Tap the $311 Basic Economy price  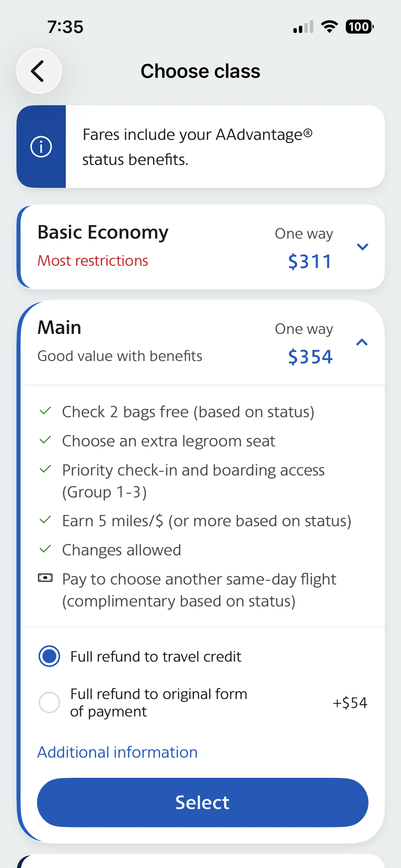click(x=310, y=262)
